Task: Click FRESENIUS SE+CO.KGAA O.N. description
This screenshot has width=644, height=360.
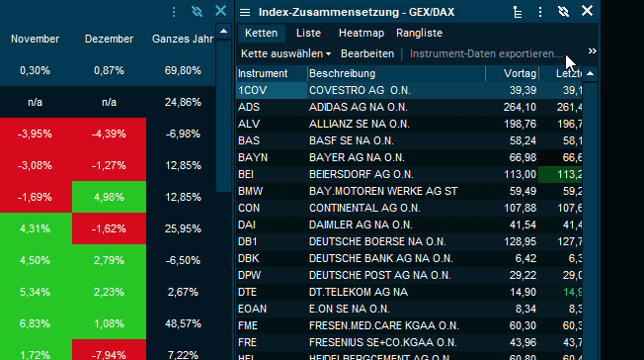Action: tap(383, 343)
